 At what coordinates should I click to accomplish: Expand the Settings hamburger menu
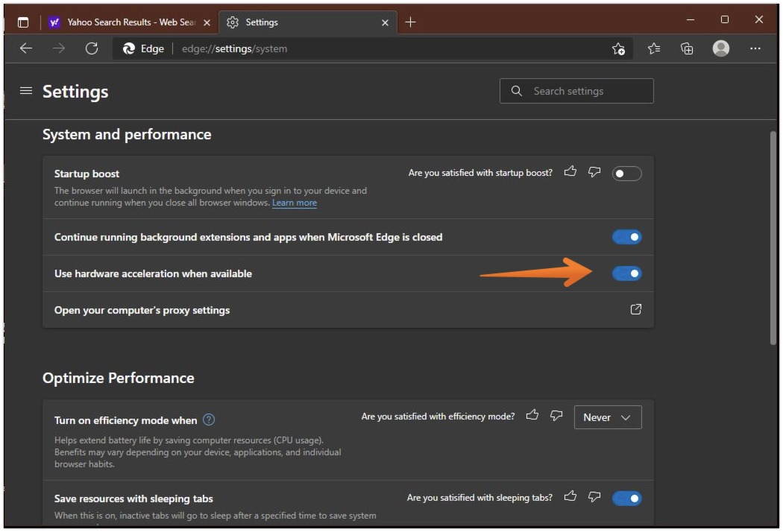[26, 91]
